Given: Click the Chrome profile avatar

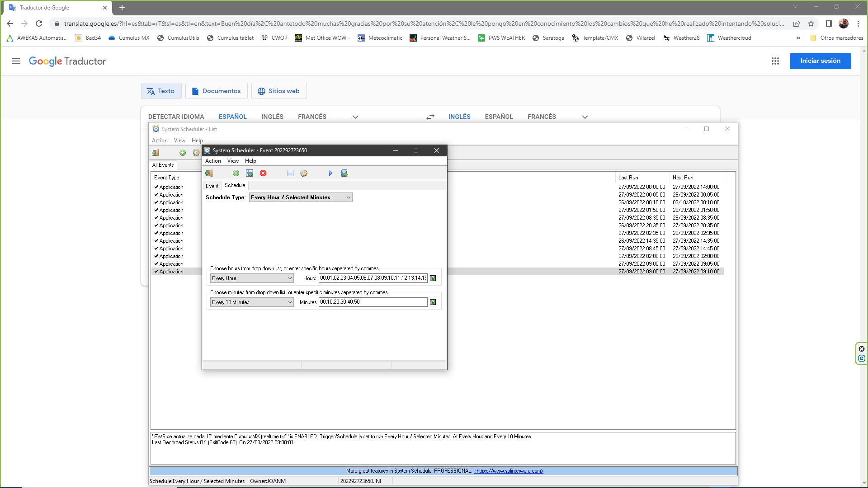Looking at the screenshot, I should point(844,23).
